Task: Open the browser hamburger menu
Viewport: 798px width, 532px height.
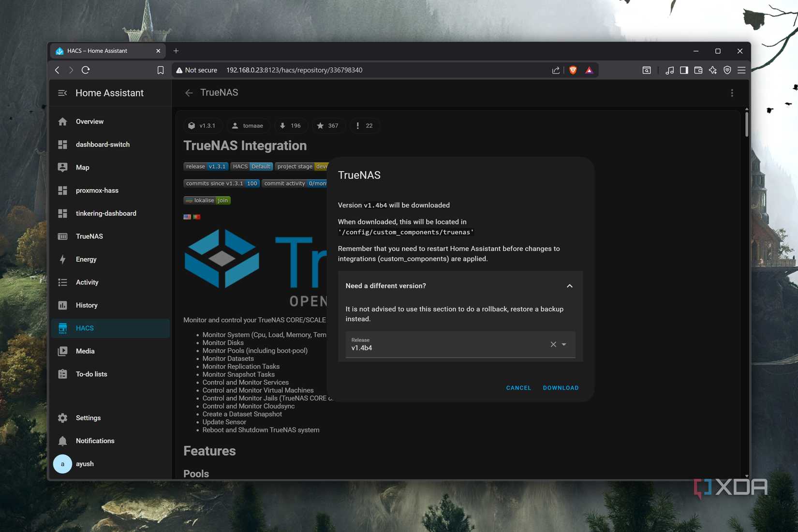Action: point(741,70)
